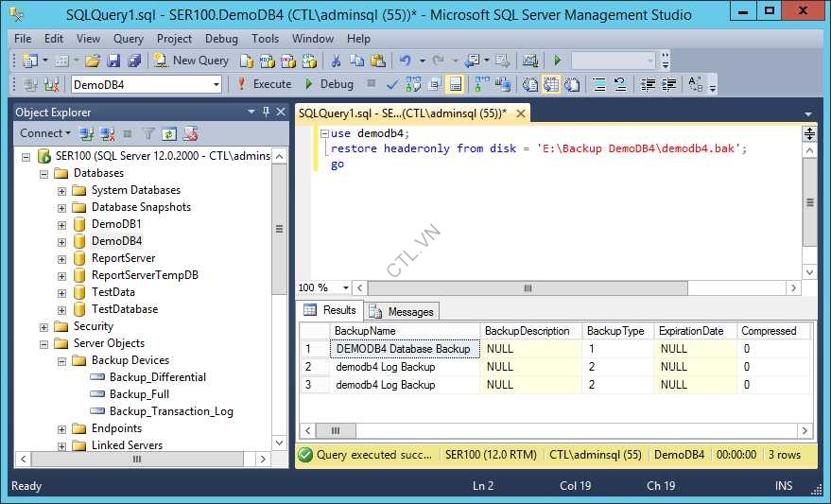831x504 pixels.
Task: Display the estimated execution plan
Action: click(x=413, y=85)
